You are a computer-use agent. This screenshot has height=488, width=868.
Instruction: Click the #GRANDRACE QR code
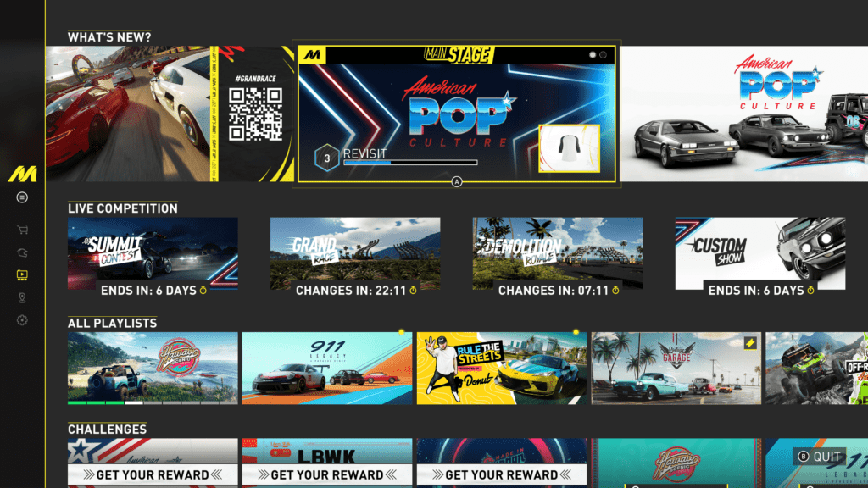[256, 114]
